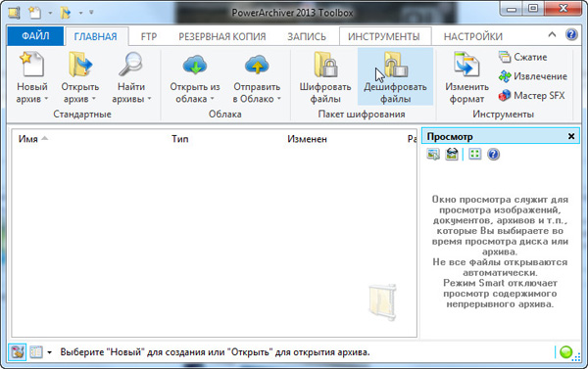Open the ФАЙЛ menu tab
The height and width of the screenshot is (369, 588).
pyautogui.click(x=35, y=36)
